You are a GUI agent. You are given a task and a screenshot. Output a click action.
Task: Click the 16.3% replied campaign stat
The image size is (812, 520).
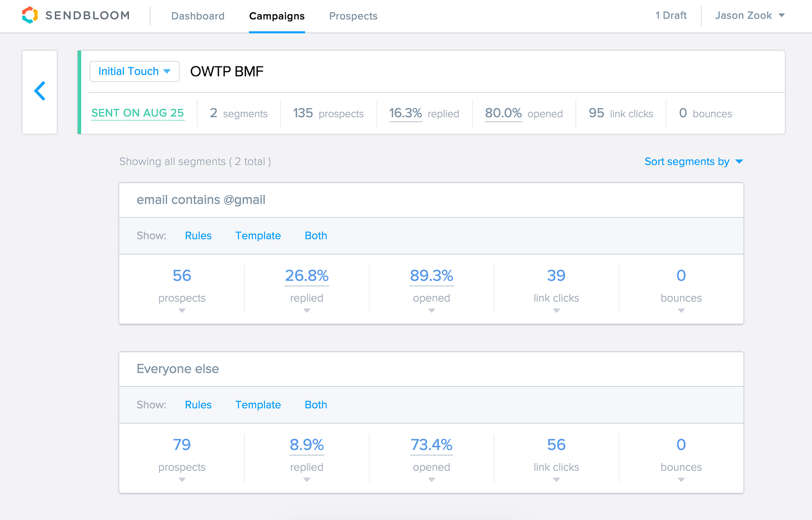[x=405, y=113]
